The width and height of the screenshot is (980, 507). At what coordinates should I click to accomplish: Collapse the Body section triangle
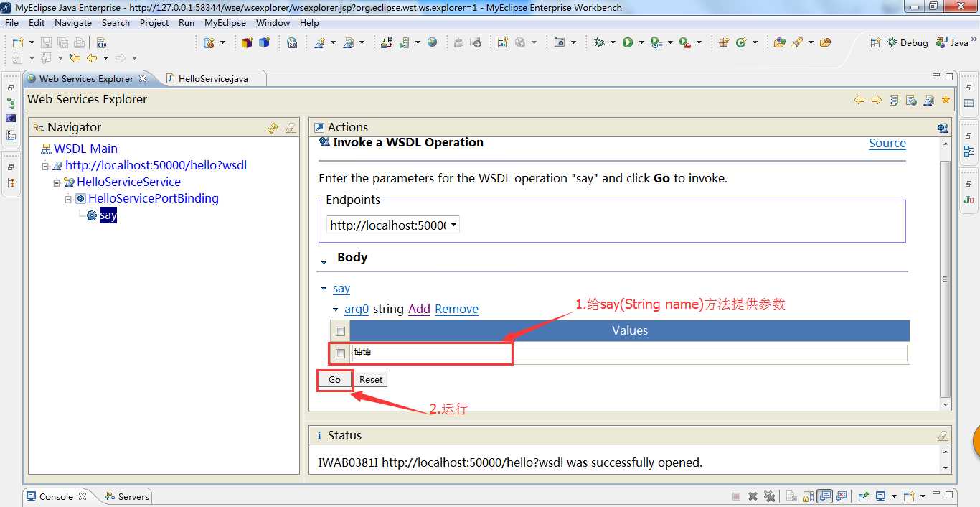point(324,263)
